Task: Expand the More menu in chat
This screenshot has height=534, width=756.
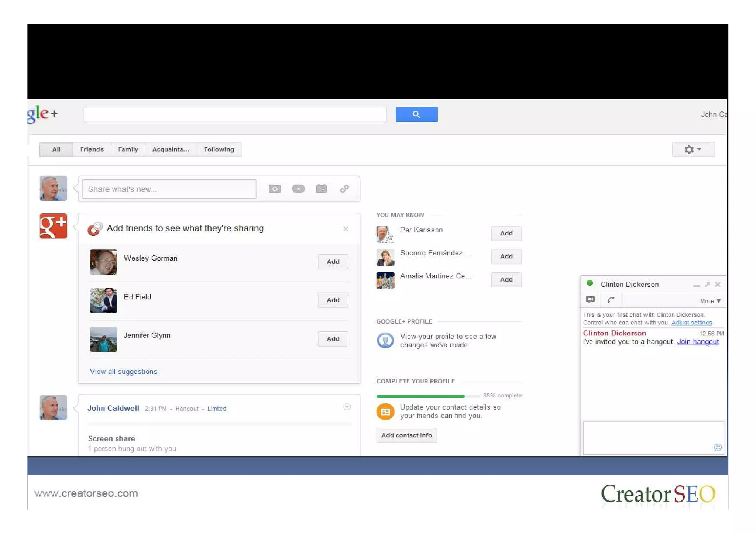Action: click(x=710, y=301)
